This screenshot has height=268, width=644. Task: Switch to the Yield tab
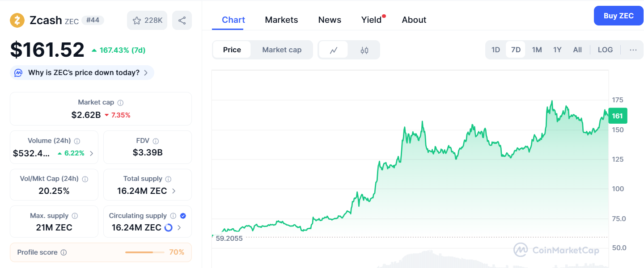[371, 20]
